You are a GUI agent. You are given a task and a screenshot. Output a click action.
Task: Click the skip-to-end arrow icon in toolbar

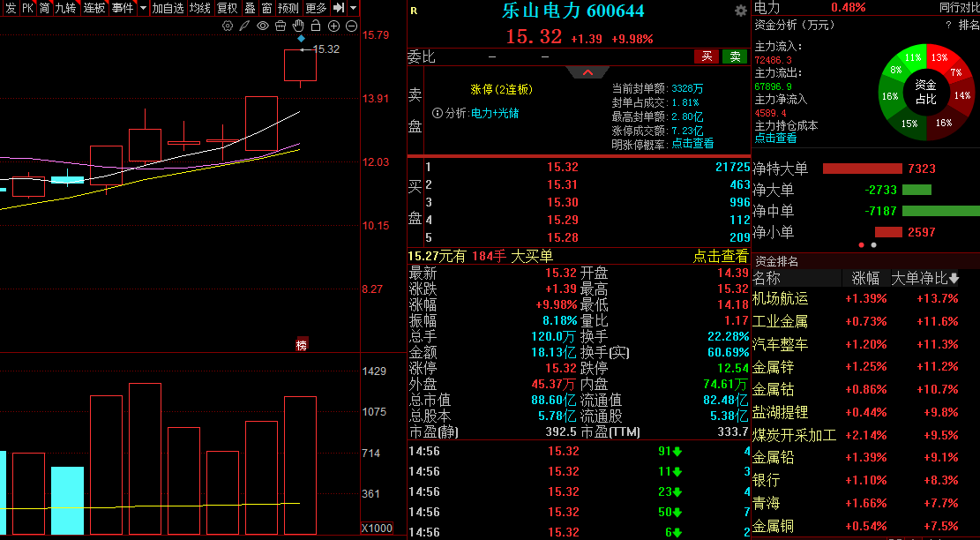pyautogui.click(x=338, y=7)
